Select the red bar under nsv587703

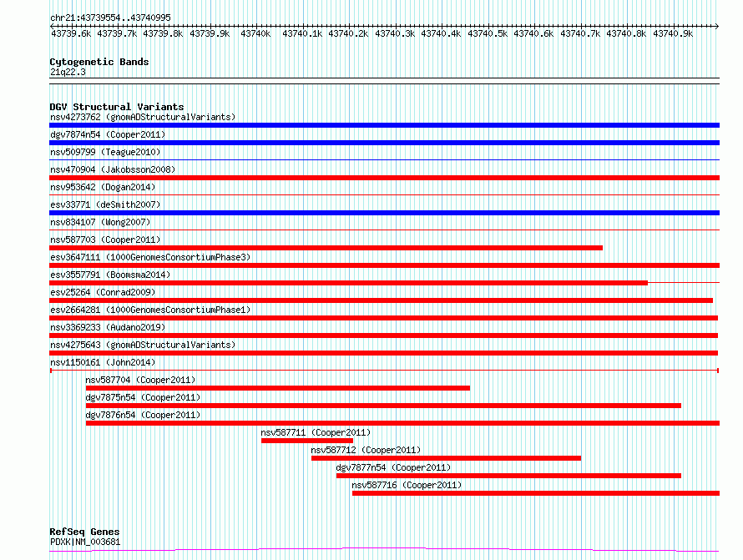[326, 248]
